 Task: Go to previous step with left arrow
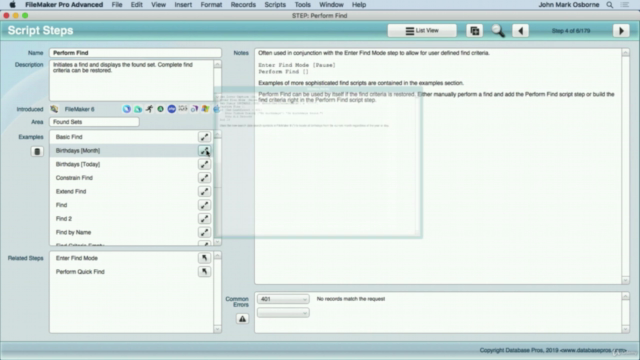click(x=520, y=31)
